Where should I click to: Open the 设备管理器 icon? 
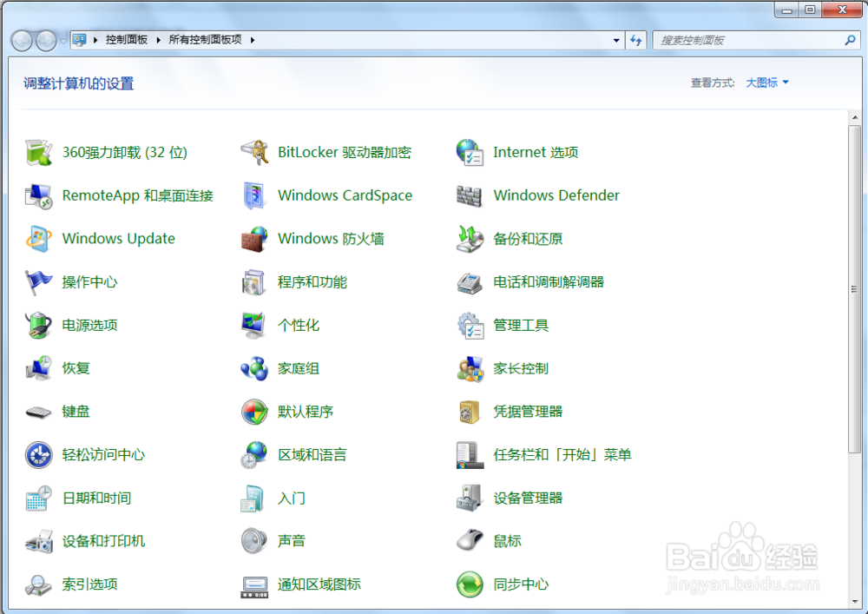click(x=470, y=498)
